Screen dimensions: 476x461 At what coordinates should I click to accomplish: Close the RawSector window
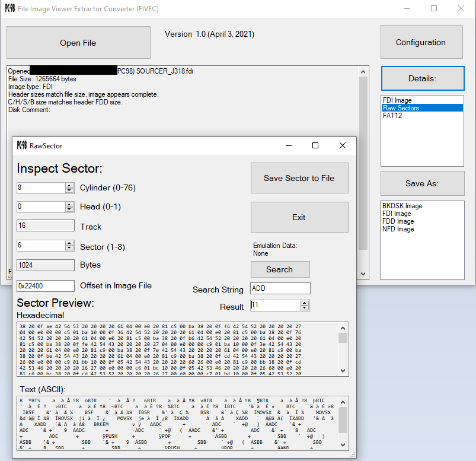pyautogui.click(x=343, y=145)
